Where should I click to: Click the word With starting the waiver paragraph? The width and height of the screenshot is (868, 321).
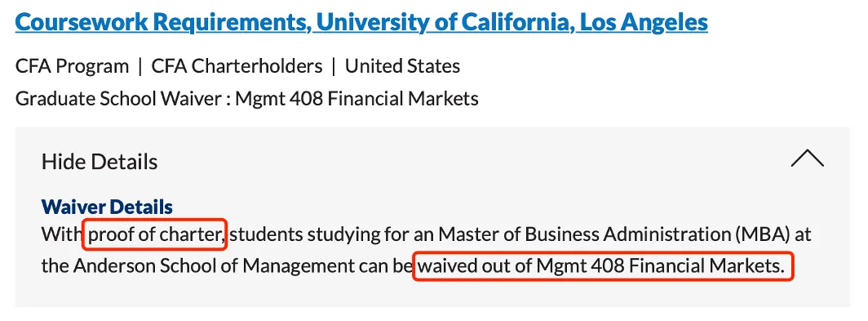pos(61,235)
